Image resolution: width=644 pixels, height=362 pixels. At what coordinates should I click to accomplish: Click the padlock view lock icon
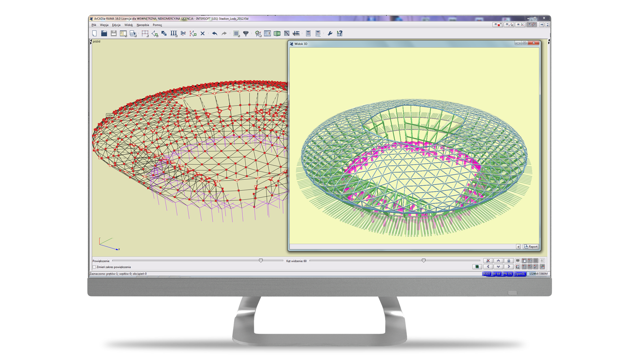click(x=508, y=261)
